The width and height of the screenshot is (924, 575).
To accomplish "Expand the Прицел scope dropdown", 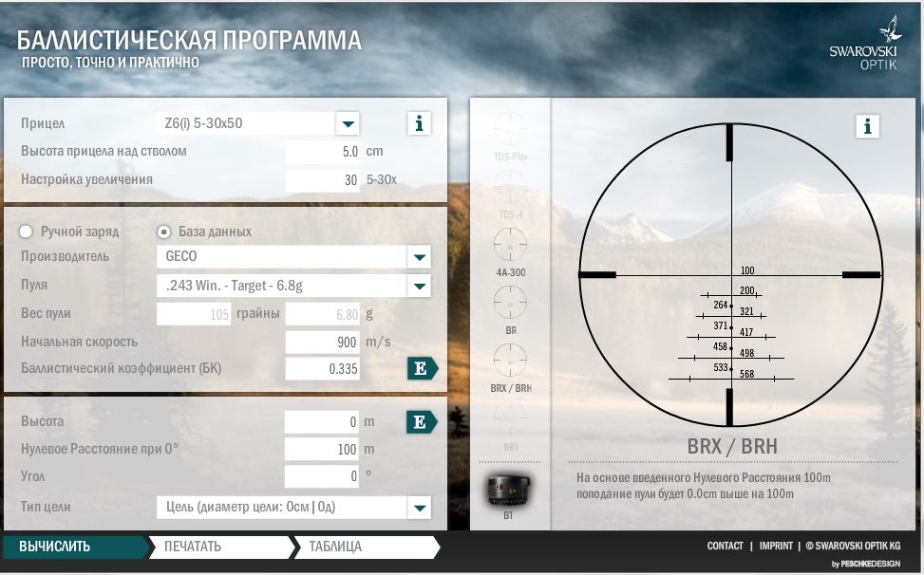I will (348, 123).
